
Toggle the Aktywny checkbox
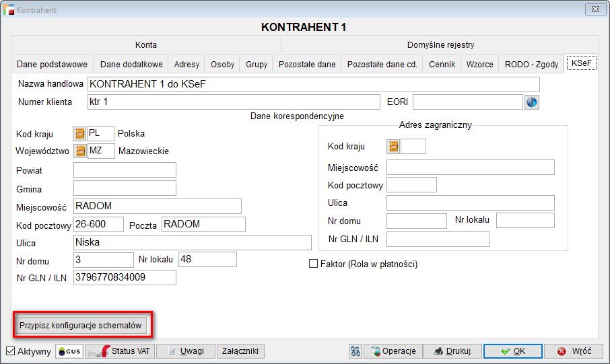[11, 351]
